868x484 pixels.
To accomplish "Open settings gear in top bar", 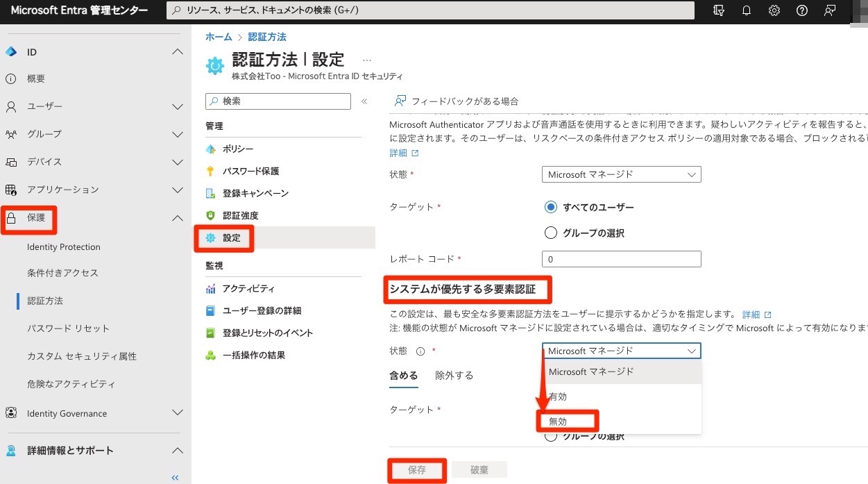I will coord(774,10).
